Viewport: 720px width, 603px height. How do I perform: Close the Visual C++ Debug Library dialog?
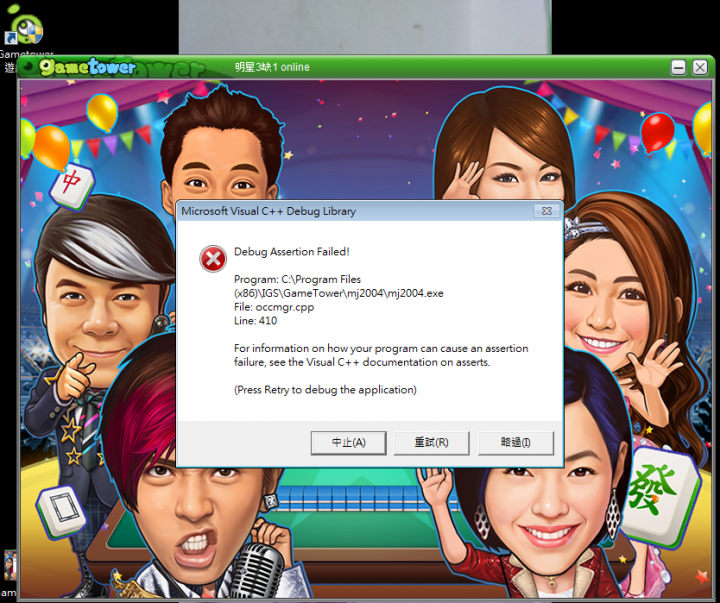click(x=546, y=211)
